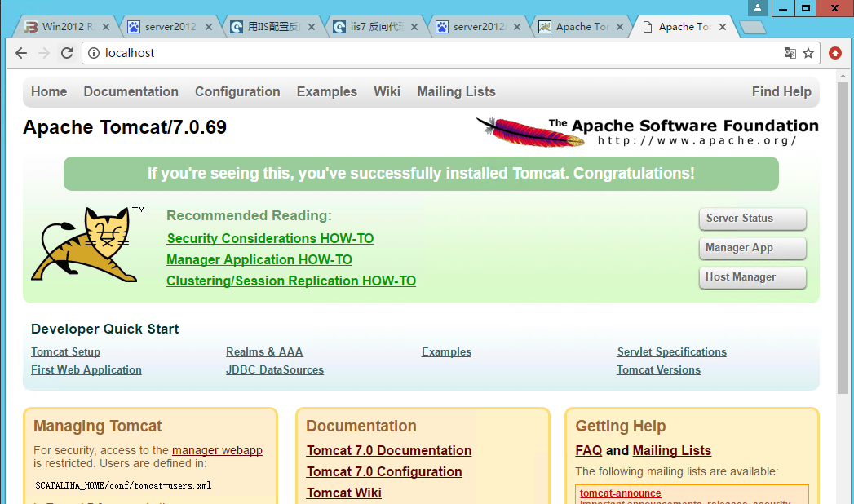Close the inactive Apache Tomcat tab
The width and height of the screenshot is (854, 504).
(x=620, y=27)
